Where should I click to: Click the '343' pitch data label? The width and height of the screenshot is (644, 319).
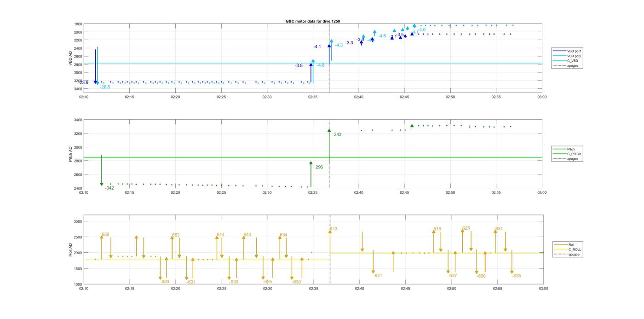pos(338,135)
